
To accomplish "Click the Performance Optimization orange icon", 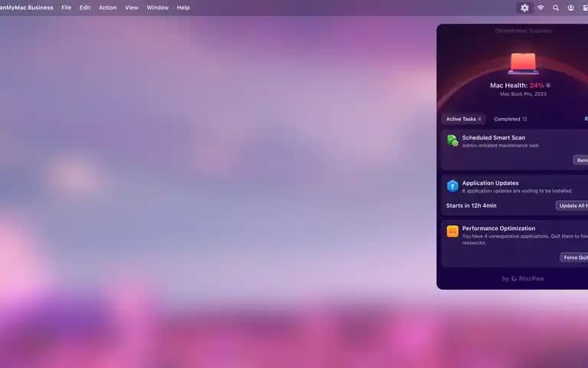I will pyautogui.click(x=452, y=232).
